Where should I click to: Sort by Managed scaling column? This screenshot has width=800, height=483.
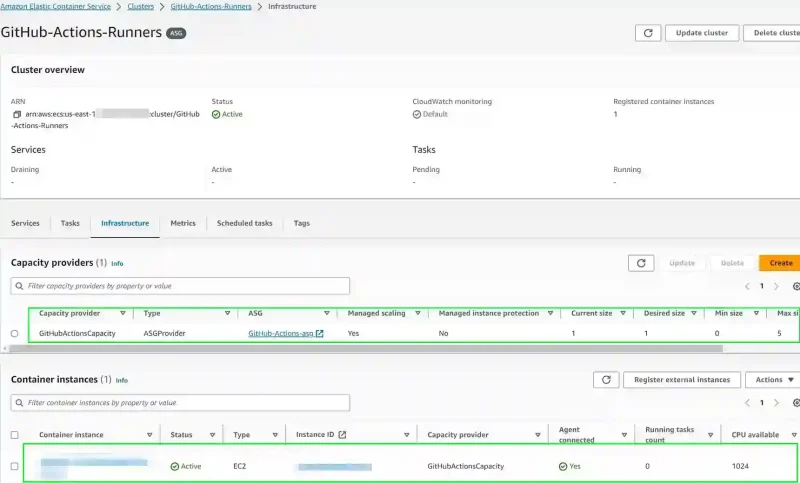coord(417,313)
